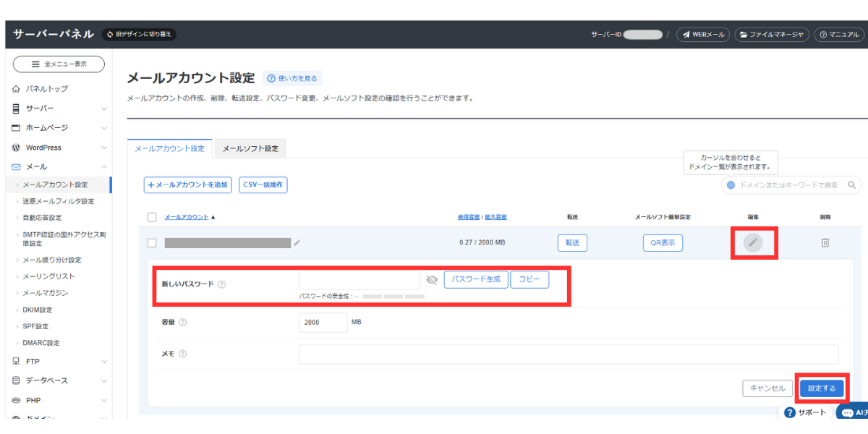Switch to the メールソフト設定 tab
Viewport: 868px width, 434px height.
(250, 148)
